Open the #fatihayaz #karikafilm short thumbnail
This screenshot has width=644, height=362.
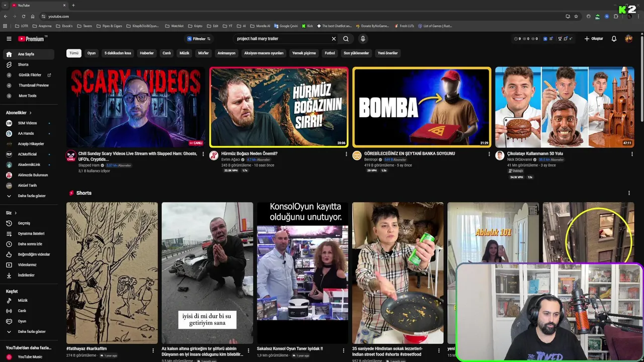pyautogui.click(x=112, y=273)
